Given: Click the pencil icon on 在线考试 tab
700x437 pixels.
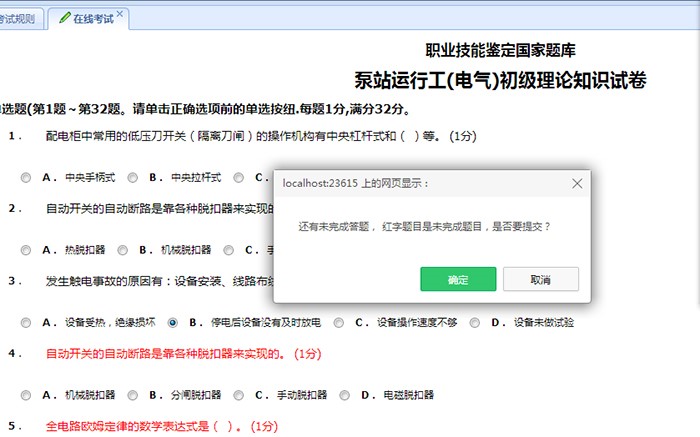Looking at the screenshot, I should tap(66, 18).
